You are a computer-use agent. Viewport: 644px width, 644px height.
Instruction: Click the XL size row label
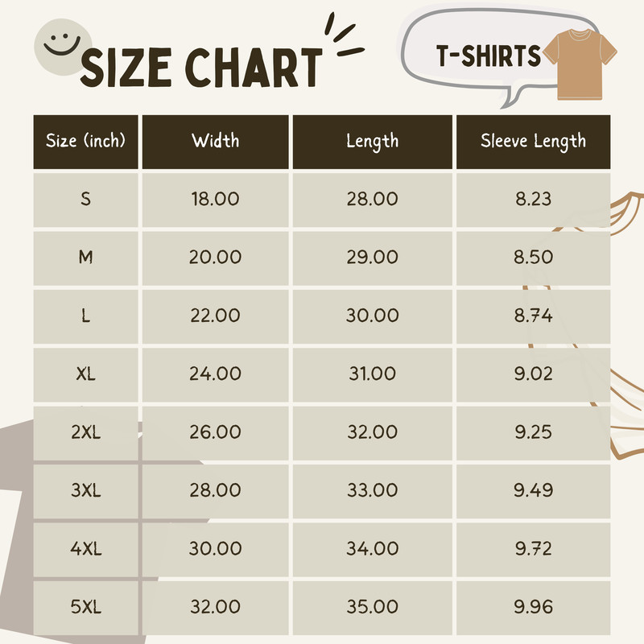pyautogui.click(x=86, y=374)
